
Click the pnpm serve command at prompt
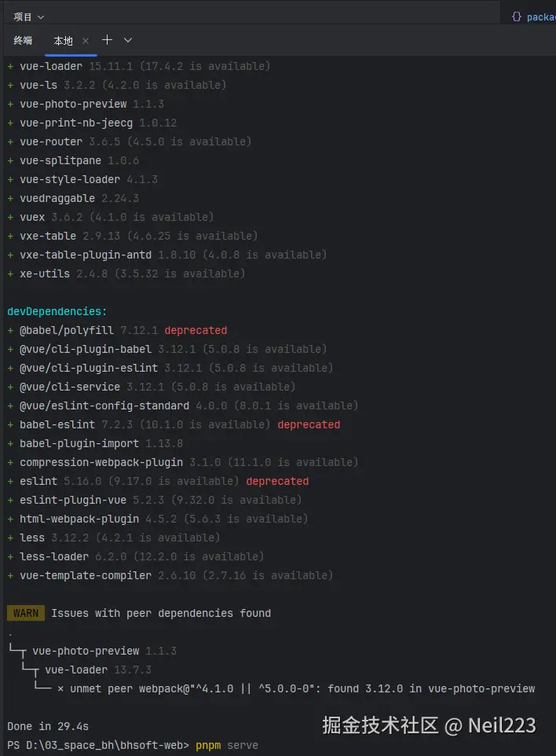pyautogui.click(x=227, y=745)
